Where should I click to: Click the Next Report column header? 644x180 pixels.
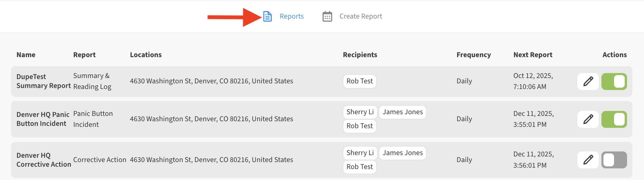pyautogui.click(x=533, y=55)
